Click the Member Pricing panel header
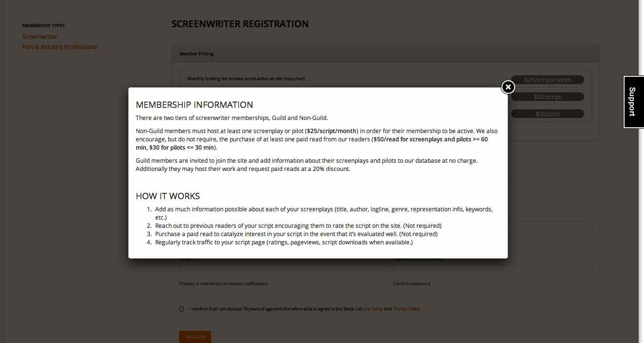Screen dimensions: 644x343 coord(385,54)
